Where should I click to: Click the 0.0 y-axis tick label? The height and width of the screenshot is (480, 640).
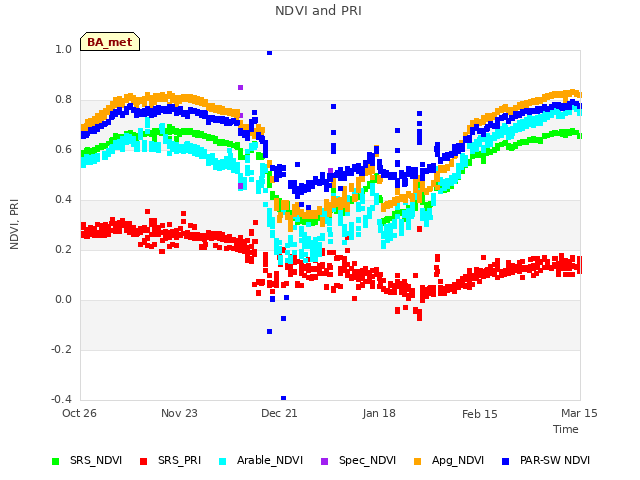click(x=63, y=300)
